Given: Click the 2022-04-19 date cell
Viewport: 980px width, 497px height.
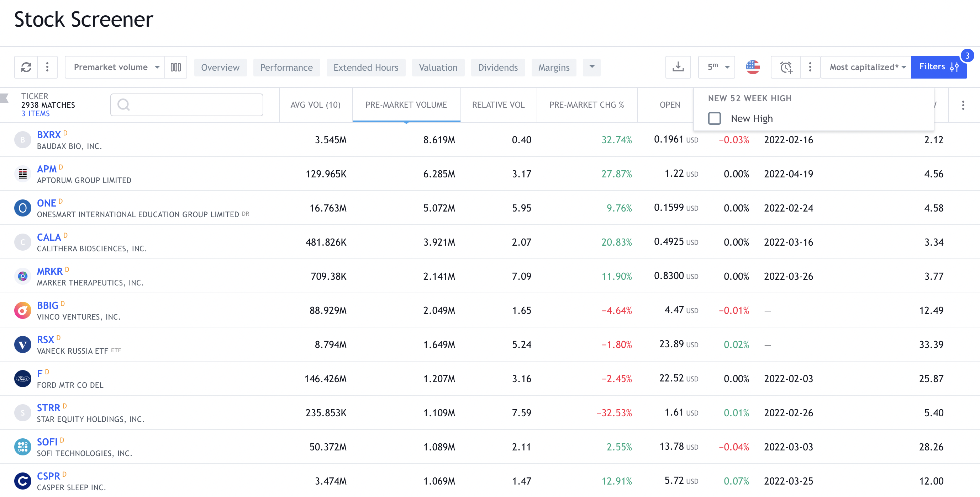Looking at the screenshot, I should tap(789, 175).
